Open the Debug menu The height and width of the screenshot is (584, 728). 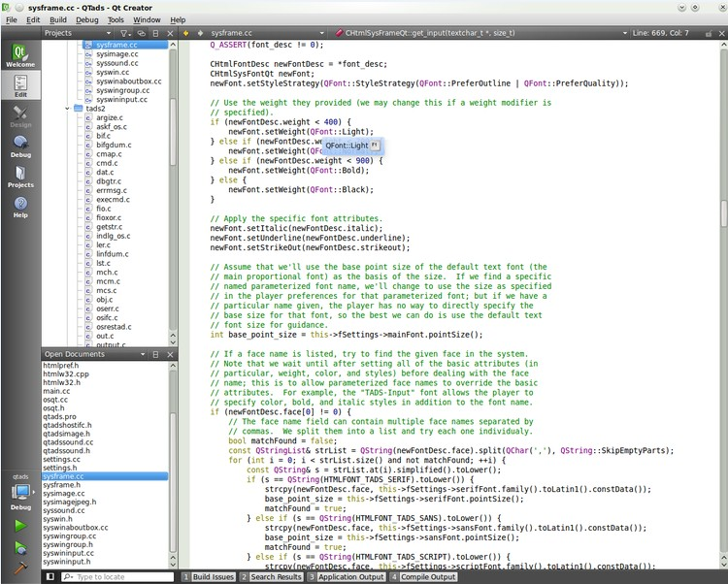pyautogui.click(x=87, y=20)
